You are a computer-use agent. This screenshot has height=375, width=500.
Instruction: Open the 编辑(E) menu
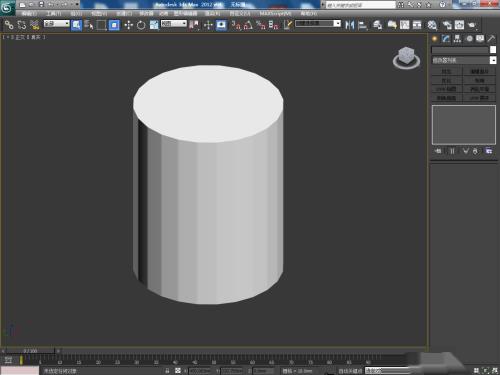30,13
